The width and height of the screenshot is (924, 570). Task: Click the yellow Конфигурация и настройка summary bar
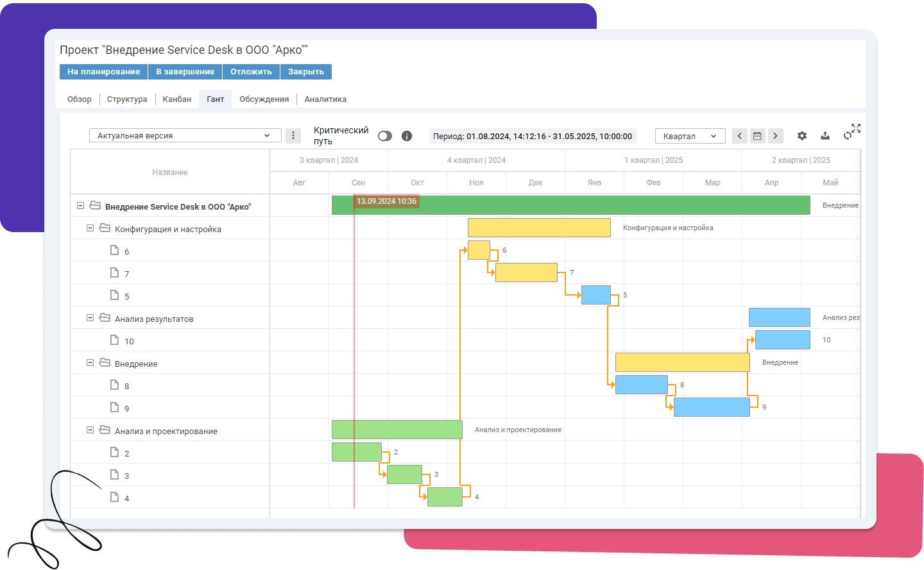[x=539, y=228]
